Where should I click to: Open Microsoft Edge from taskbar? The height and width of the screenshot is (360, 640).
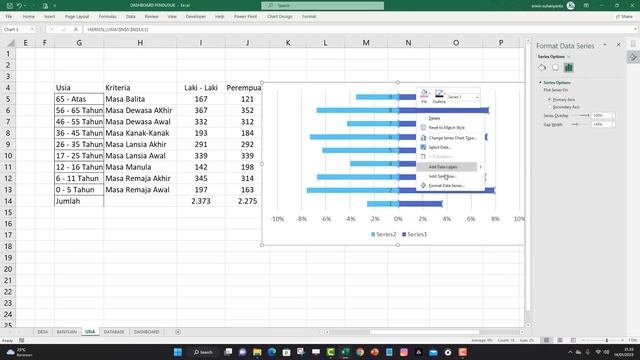(x=272, y=352)
